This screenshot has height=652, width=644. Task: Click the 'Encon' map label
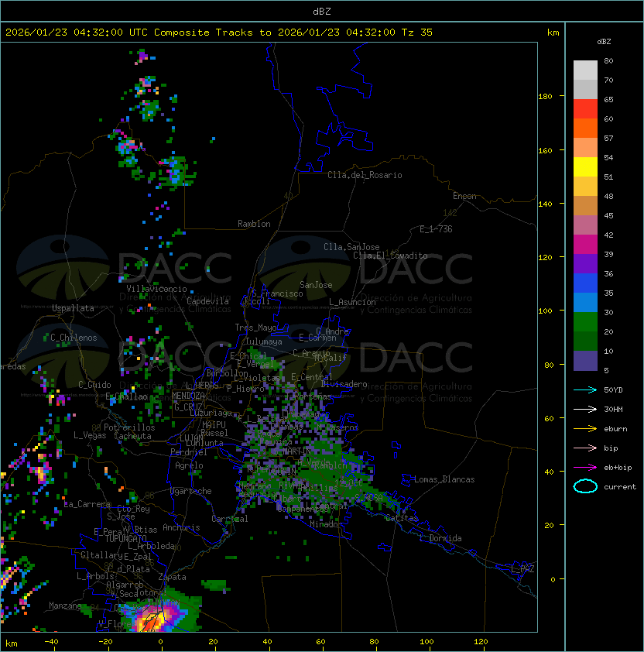tap(464, 196)
